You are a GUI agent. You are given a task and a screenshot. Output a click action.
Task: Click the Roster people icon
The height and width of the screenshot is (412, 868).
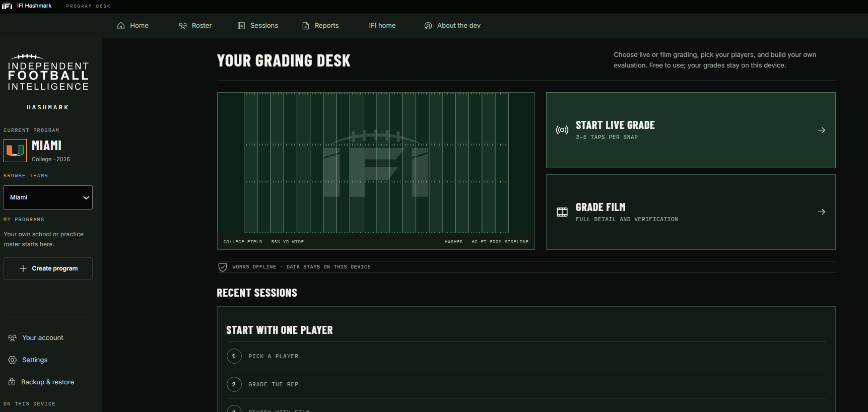pos(183,26)
